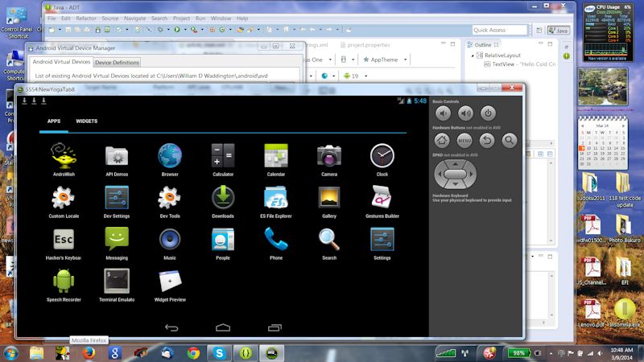This screenshot has width=644, height=362.
Task: Open the Calendar app
Action: pyautogui.click(x=276, y=159)
